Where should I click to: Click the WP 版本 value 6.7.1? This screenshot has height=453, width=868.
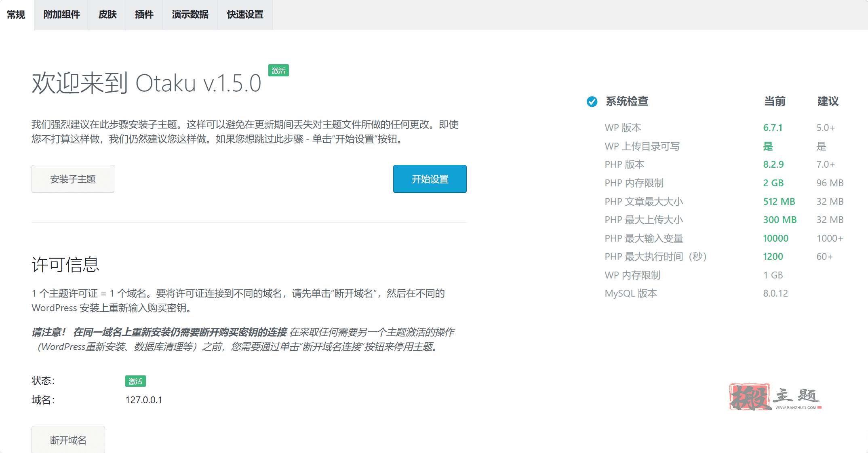[x=773, y=128]
